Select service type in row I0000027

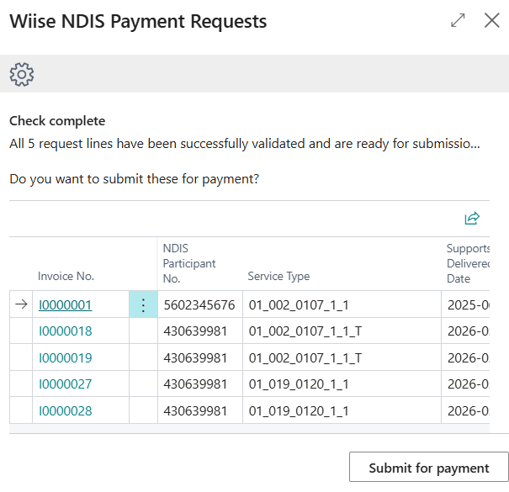[342, 384]
